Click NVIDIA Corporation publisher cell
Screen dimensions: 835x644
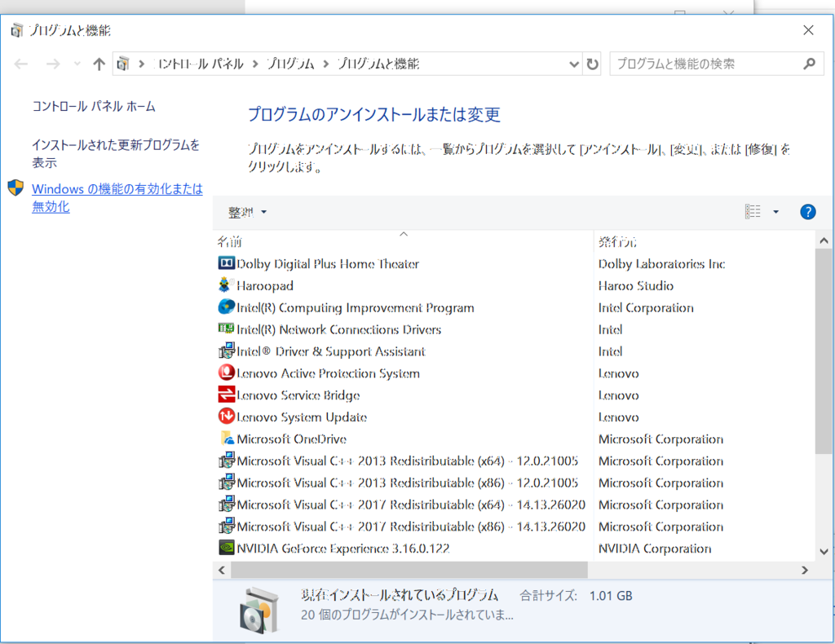(x=655, y=548)
